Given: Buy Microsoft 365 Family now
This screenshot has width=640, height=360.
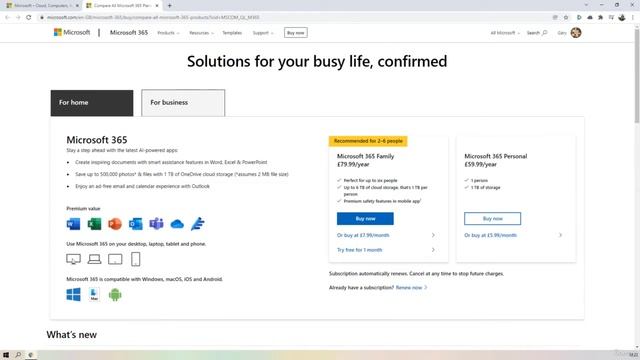Looking at the screenshot, I should click(x=365, y=218).
